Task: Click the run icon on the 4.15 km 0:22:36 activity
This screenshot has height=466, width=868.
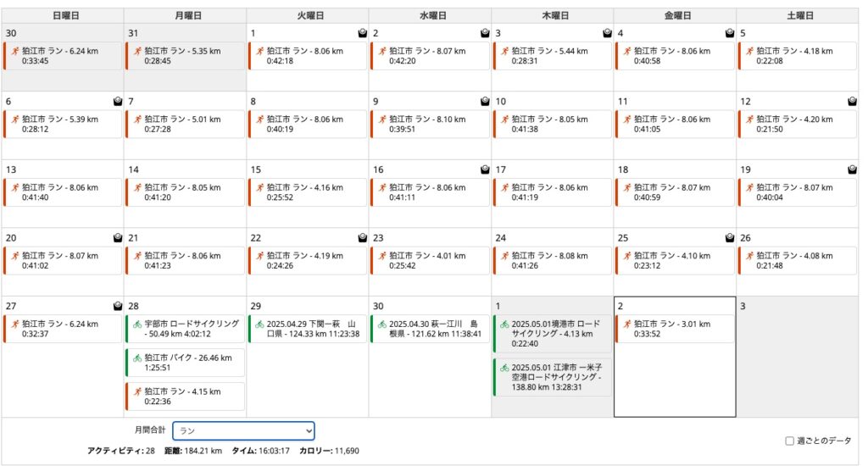Action: pyautogui.click(x=137, y=391)
